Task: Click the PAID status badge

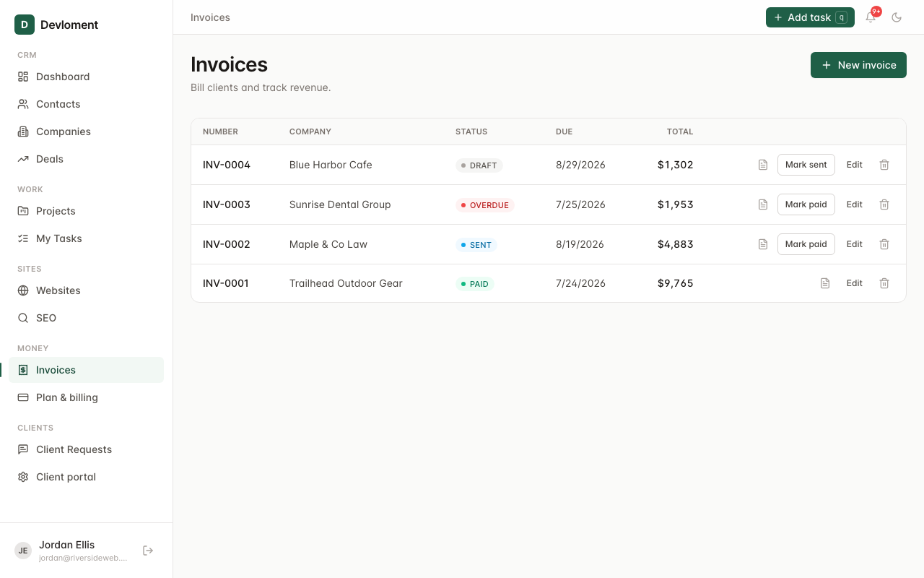Action: 475,284
